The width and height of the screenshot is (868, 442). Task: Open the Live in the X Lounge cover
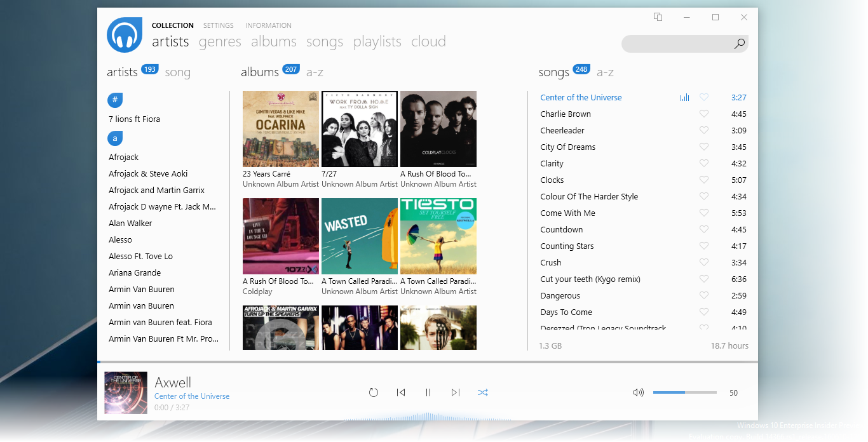pos(281,236)
